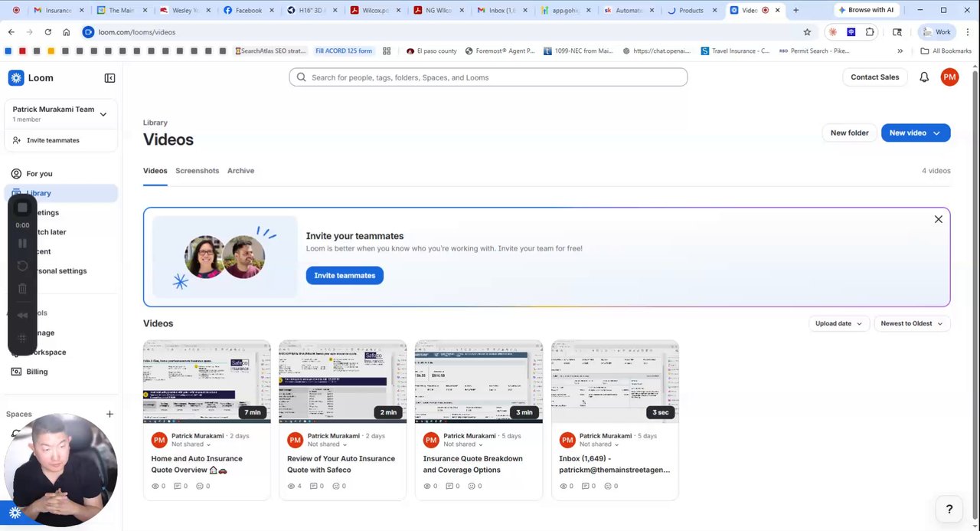Focus the Loom search field

click(488, 77)
